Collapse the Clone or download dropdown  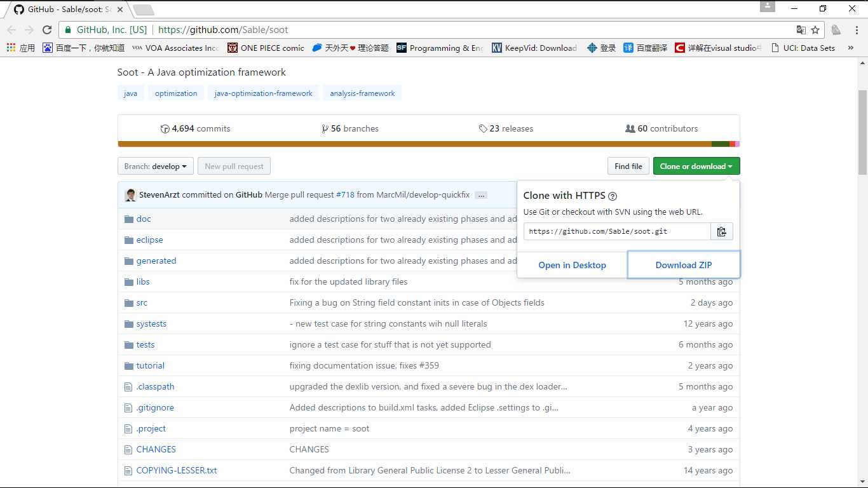(696, 166)
